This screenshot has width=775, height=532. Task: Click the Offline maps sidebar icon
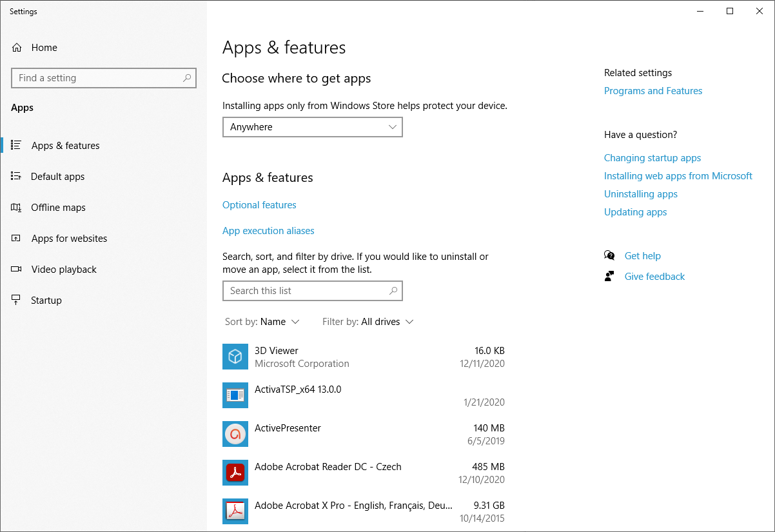[x=17, y=208]
